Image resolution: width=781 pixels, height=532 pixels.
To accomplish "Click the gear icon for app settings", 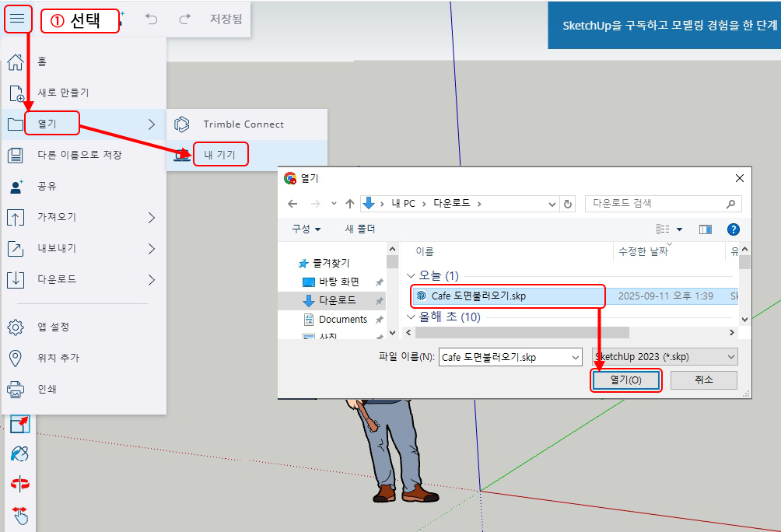I will coord(16,327).
